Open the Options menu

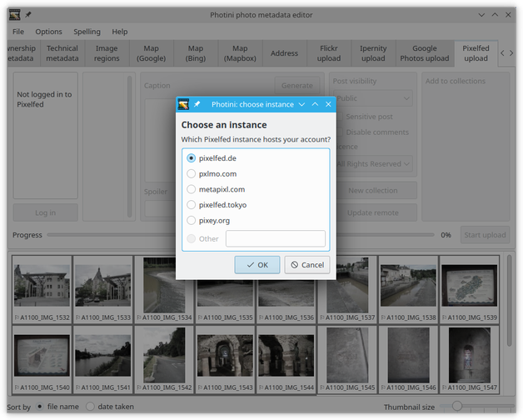click(48, 32)
